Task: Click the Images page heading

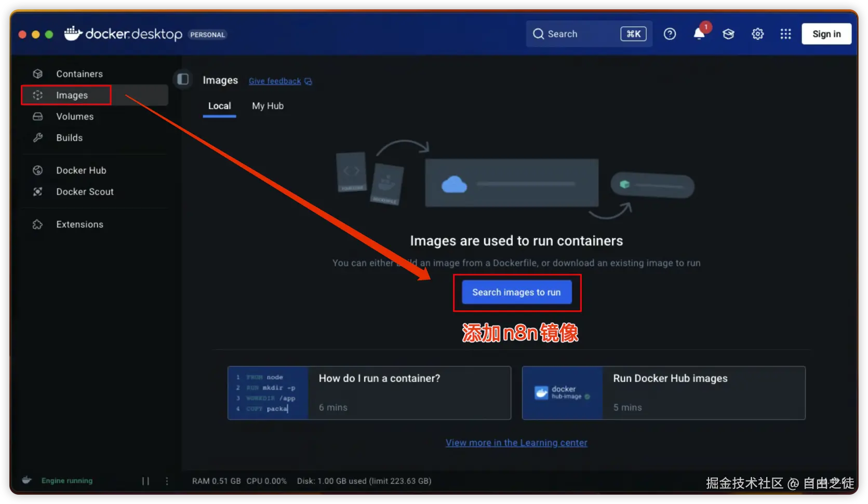Action: tap(220, 80)
